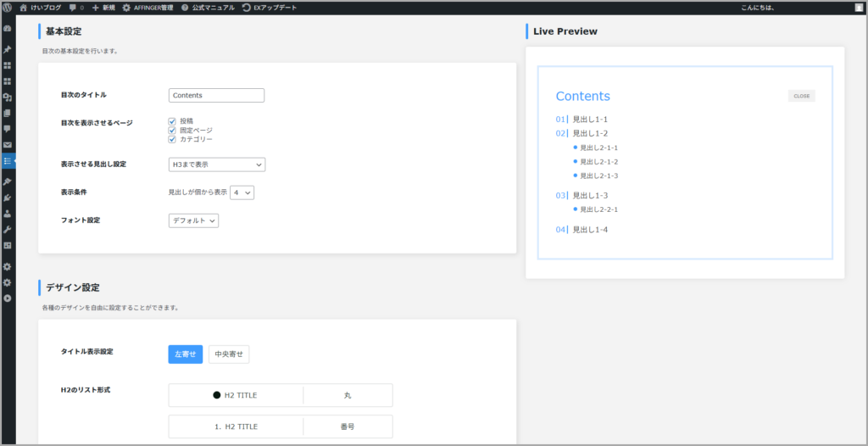The image size is (868, 446).
Task: Open the Dashboard icon in sidebar
Action: (8, 28)
